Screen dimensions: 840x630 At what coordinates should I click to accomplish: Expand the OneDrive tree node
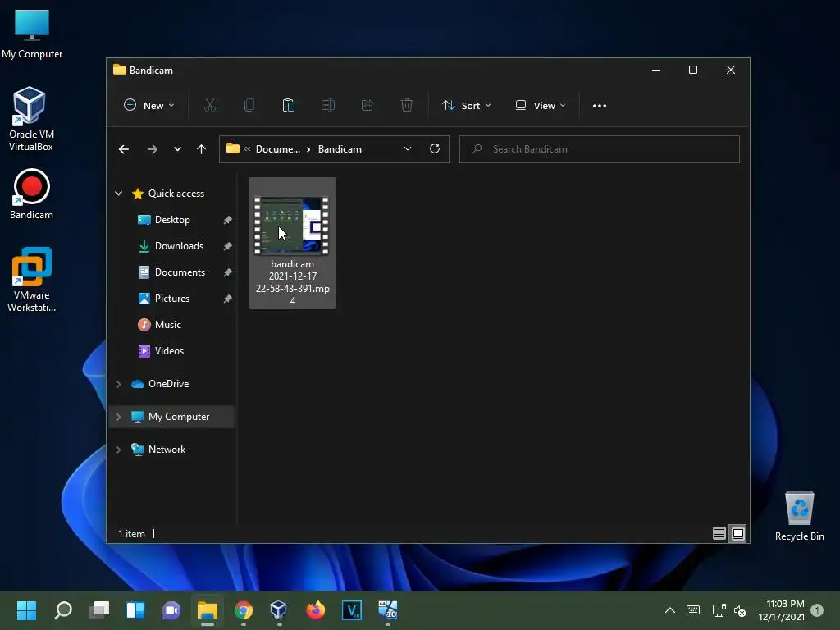pos(118,384)
